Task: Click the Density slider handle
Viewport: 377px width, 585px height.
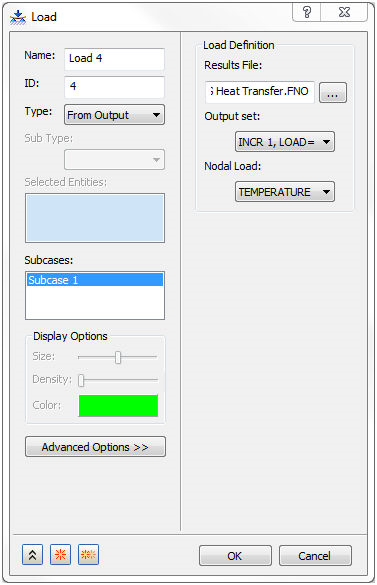Action: point(81,381)
